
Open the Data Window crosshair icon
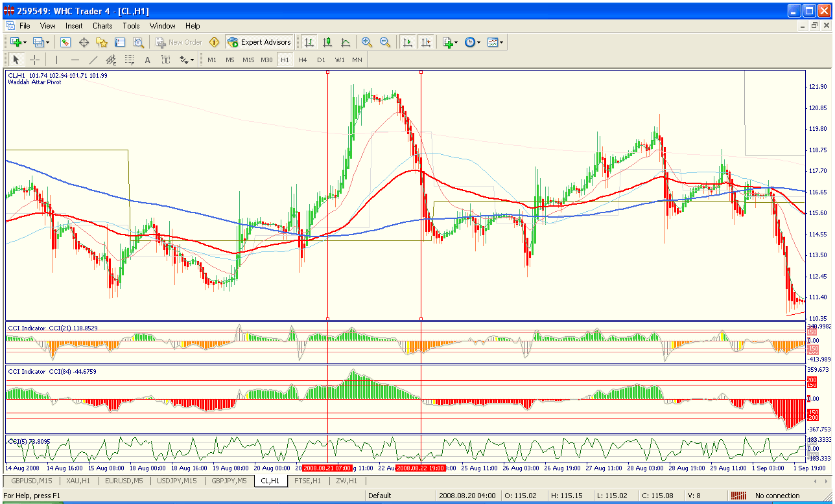click(84, 42)
